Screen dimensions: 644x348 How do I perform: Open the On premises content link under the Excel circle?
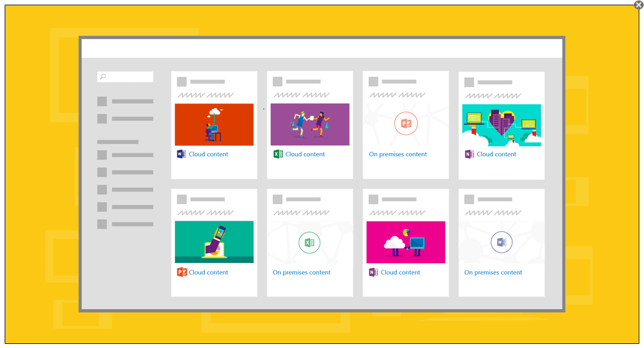[x=302, y=273]
